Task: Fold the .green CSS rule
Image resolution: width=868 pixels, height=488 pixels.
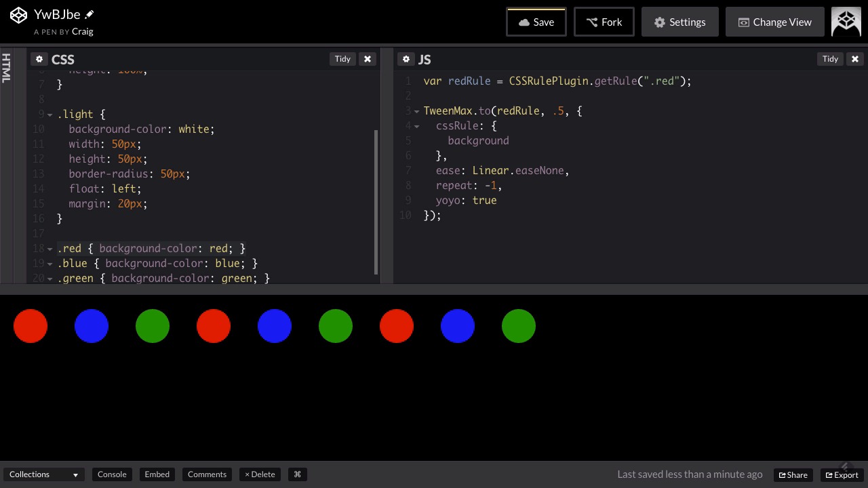Action: coord(50,279)
